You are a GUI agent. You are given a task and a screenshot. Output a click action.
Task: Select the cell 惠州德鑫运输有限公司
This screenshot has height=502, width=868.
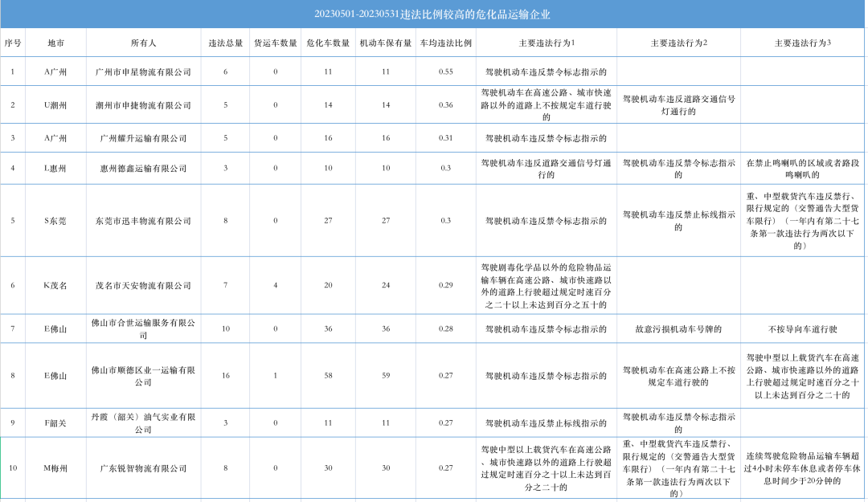[x=143, y=168]
